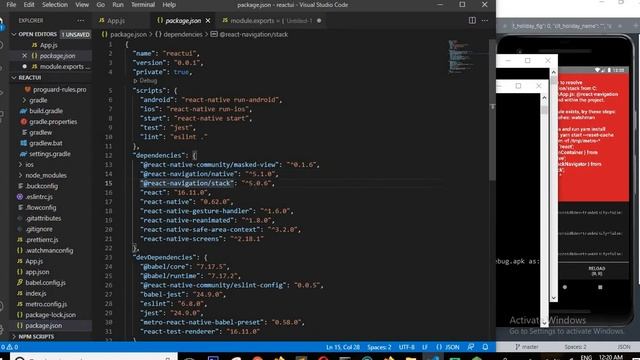Open notifications bell in status bar
Viewport: 640px width, 360px height.
pyautogui.click(x=485, y=347)
